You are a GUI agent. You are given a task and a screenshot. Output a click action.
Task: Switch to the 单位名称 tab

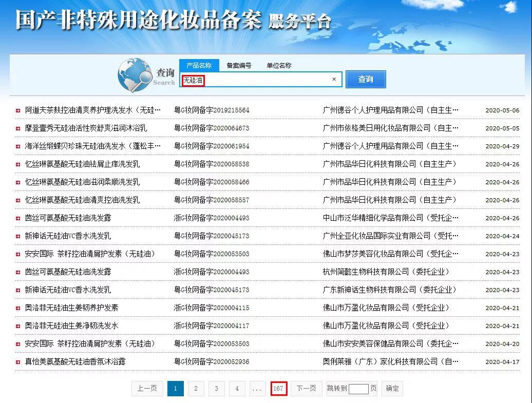pyautogui.click(x=279, y=66)
